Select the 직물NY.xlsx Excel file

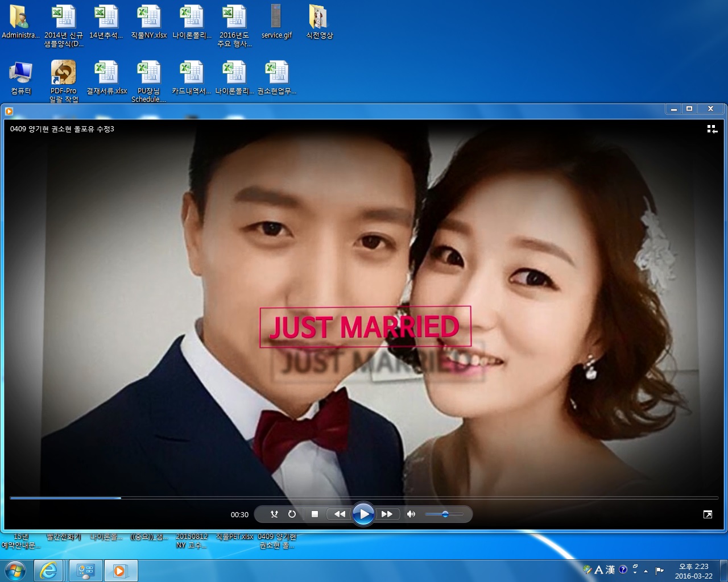point(149,22)
